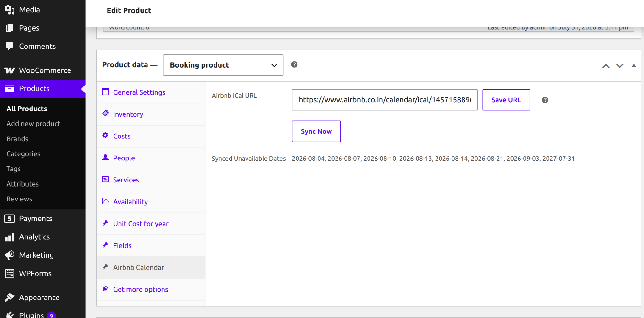This screenshot has width=644, height=318.
Task: Switch to the Inventory tab
Action: coord(151,114)
